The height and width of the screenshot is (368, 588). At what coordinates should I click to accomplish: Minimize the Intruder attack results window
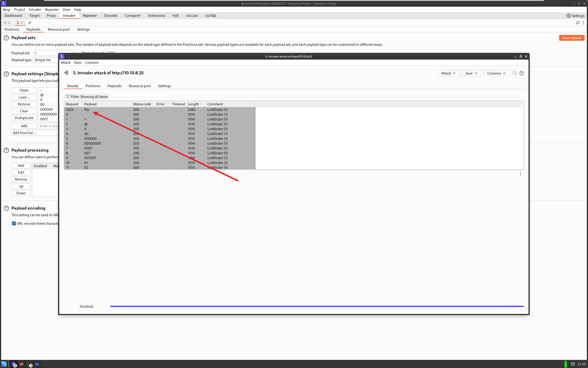click(x=515, y=57)
